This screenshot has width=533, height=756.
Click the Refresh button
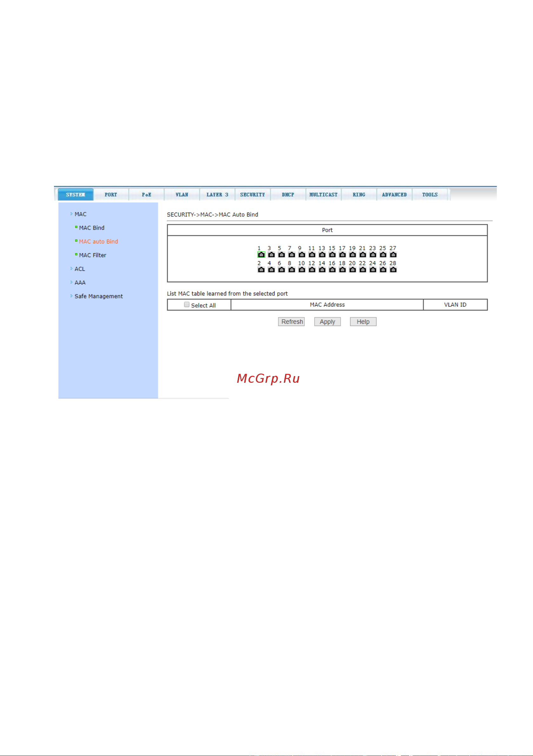[x=291, y=322]
